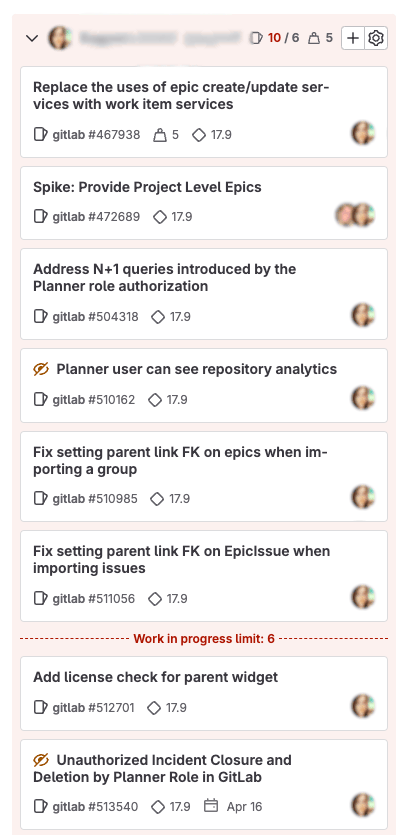
Task: Click milestone diamond icon on issue #472689
Action: coord(160,217)
